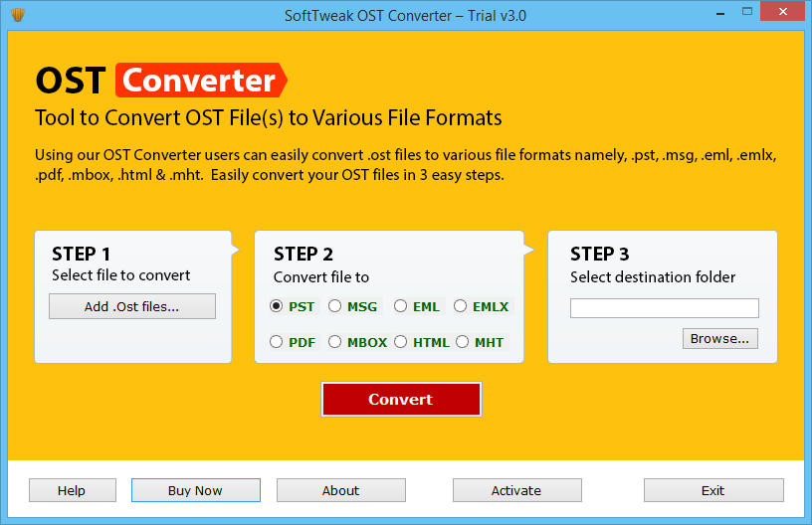Click the destination folder text field
The image size is (812, 525).
click(x=665, y=308)
